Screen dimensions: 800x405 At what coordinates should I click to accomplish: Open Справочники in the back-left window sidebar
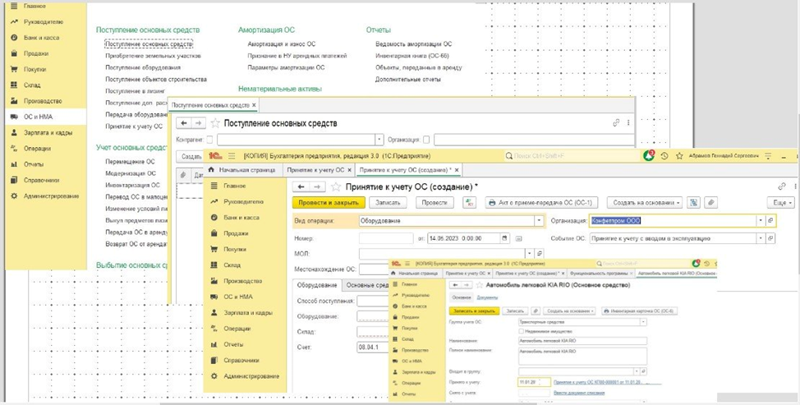[x=41, y=180]
